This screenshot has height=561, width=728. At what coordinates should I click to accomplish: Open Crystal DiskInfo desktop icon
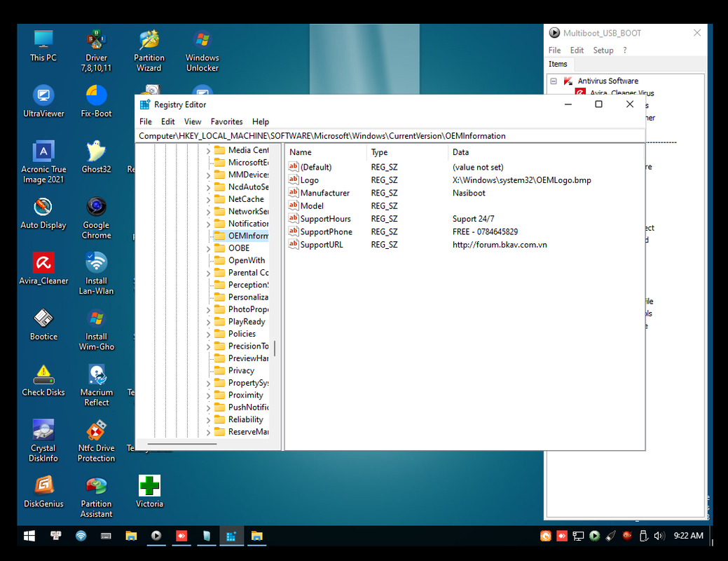click(x=43, y=441)
